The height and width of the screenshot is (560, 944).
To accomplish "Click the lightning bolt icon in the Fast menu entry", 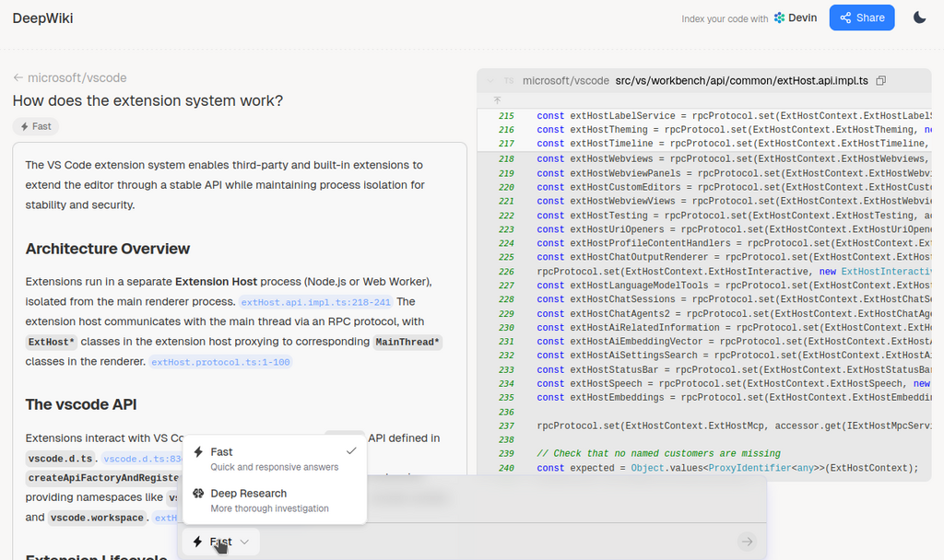I will (198, 452).
